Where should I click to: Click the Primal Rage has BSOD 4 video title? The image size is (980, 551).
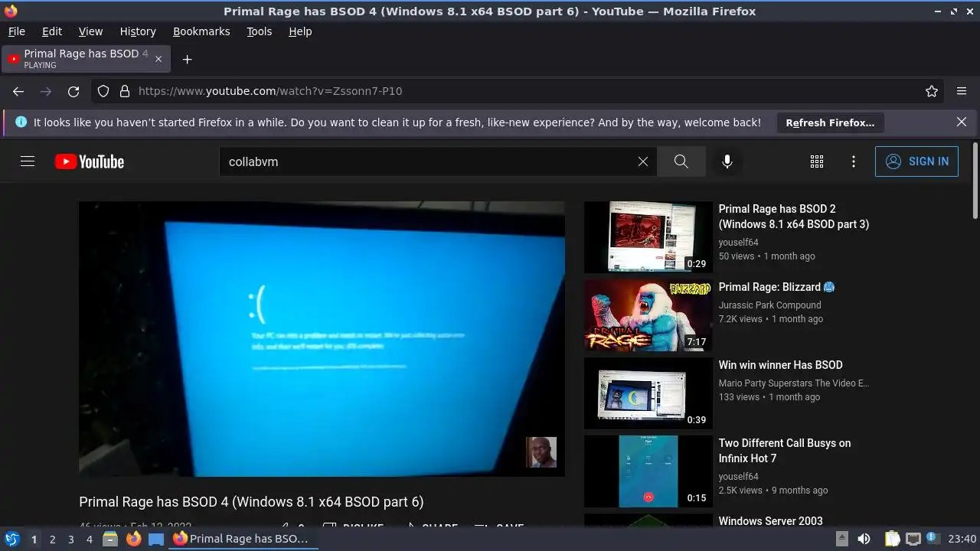(251, 502)
